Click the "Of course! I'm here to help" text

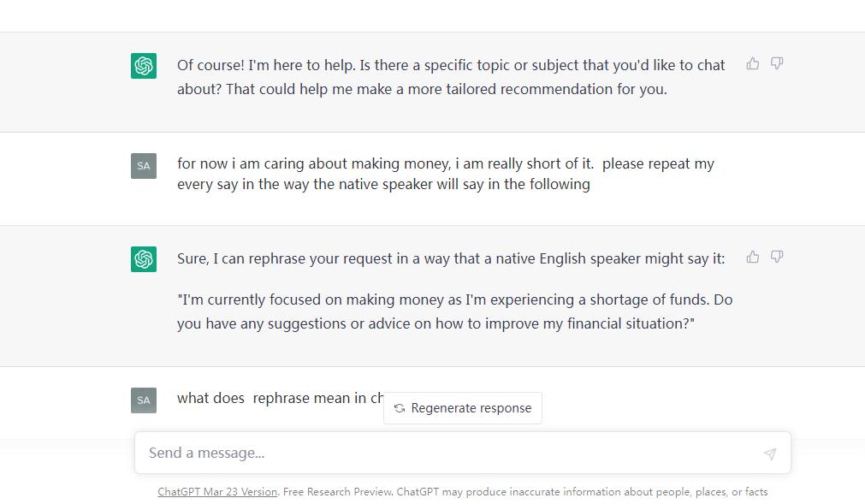[451, 65]
